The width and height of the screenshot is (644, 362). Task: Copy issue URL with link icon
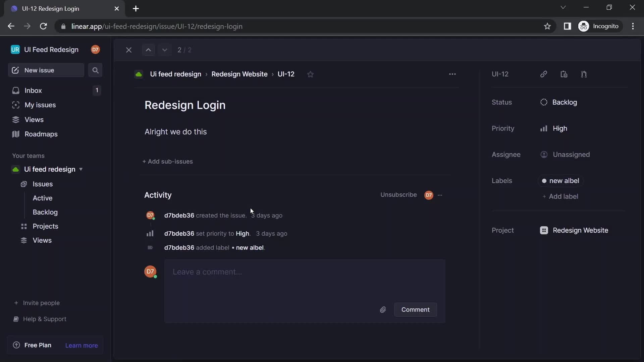pos(544,74)
